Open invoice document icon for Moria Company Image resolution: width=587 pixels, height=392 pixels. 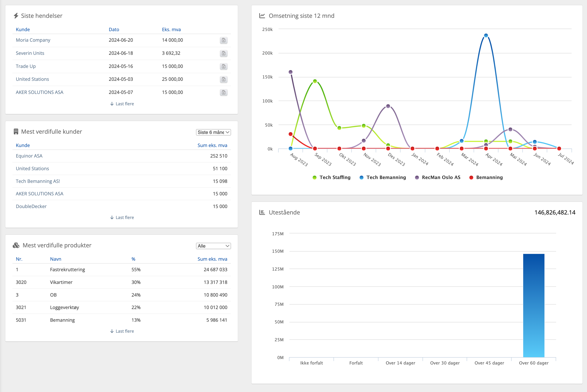224,40
